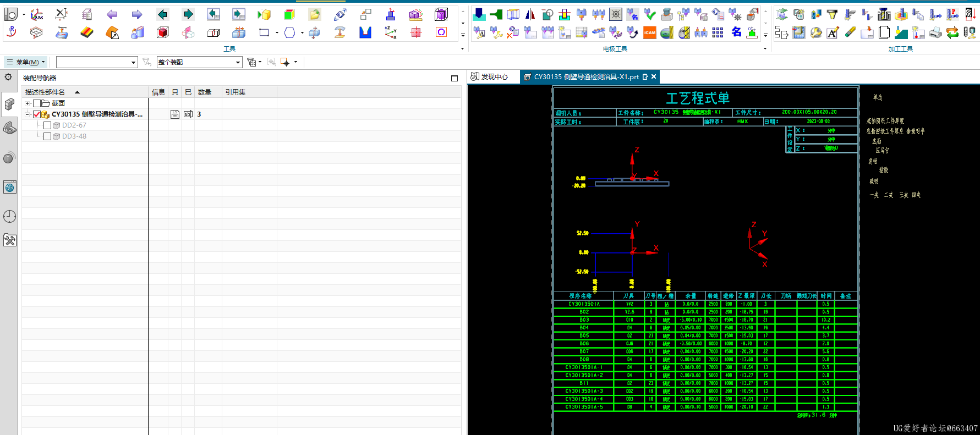Sort by 描述性部件名 column header
Viewport: 980px width, 435px height.
click(85, 92)
